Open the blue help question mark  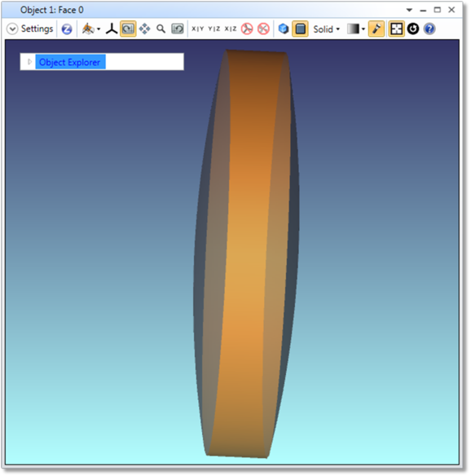tap(429, 29)
